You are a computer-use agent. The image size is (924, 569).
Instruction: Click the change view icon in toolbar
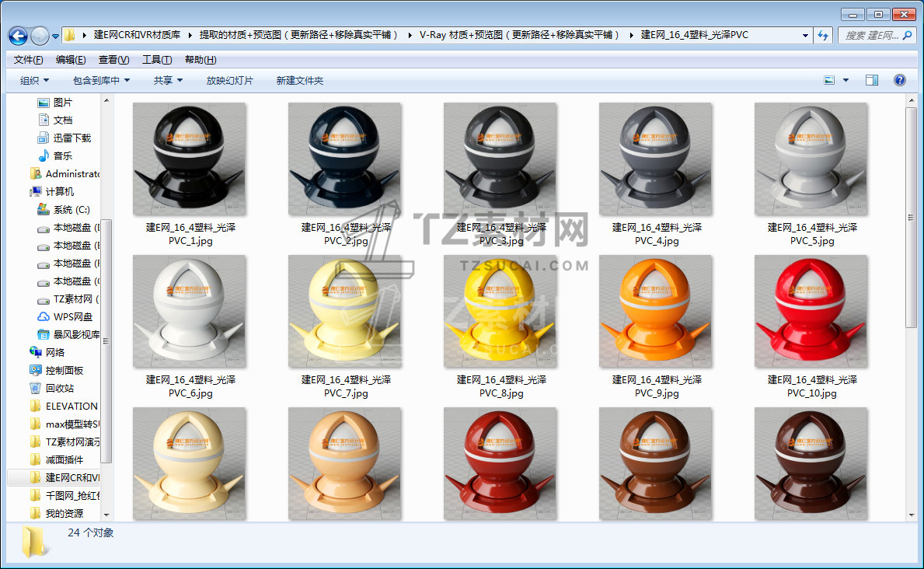click(829, 80)
